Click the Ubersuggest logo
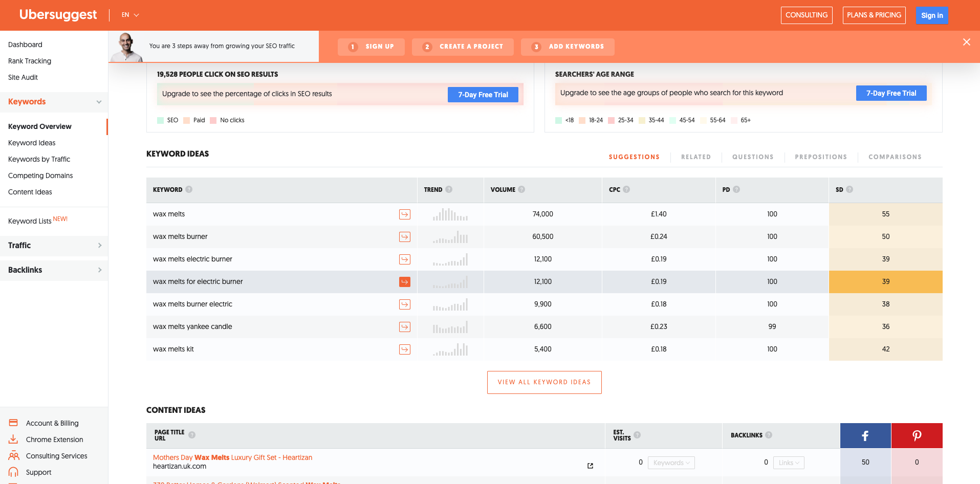Screen dimensions: 980x484 (x=58, y=15)
